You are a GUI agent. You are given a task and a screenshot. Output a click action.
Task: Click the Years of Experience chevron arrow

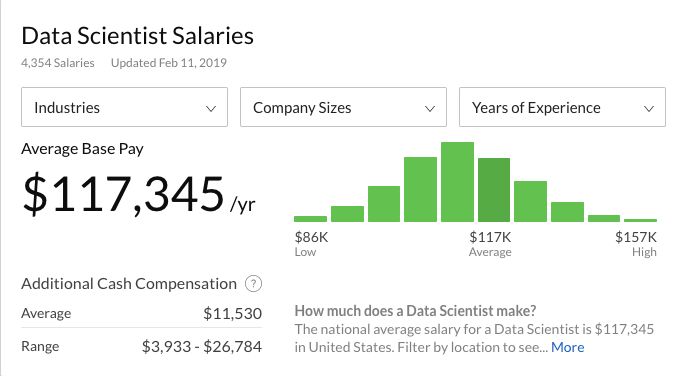pos(649,108)
